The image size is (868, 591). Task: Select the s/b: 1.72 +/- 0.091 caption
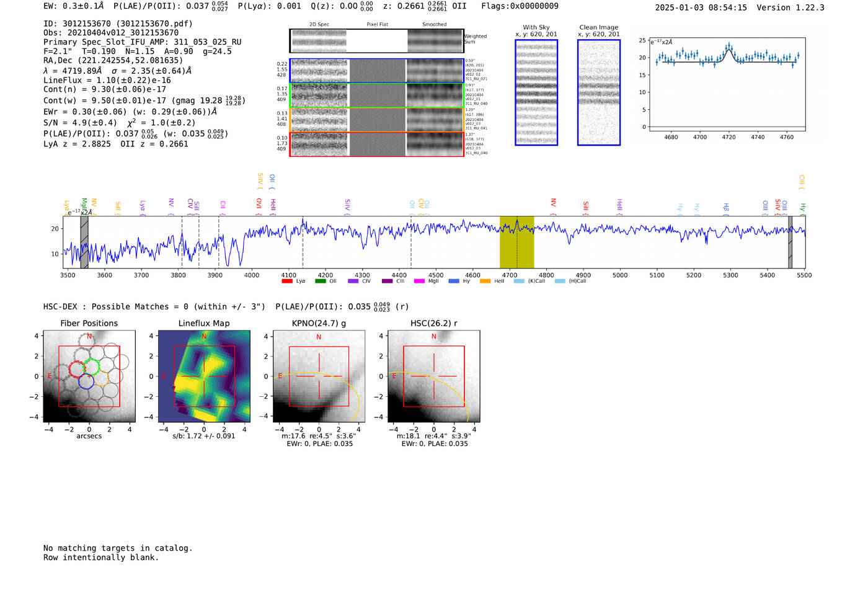tap(204, 436)
